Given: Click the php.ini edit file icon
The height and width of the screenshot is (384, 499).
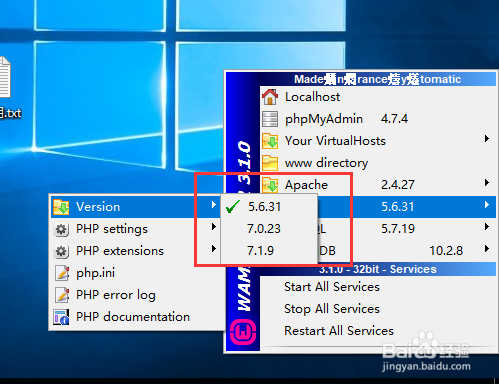Looking at the screenshot, I should (x=62, y=273).
